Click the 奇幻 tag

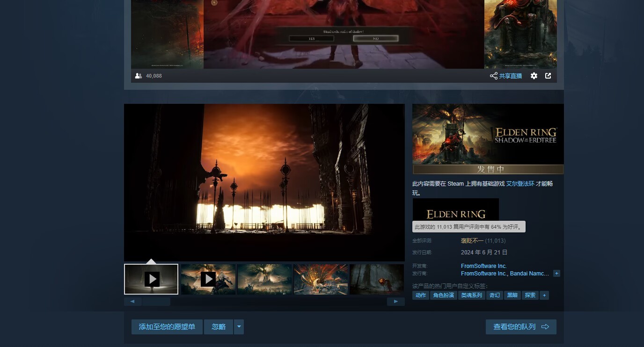495,295
